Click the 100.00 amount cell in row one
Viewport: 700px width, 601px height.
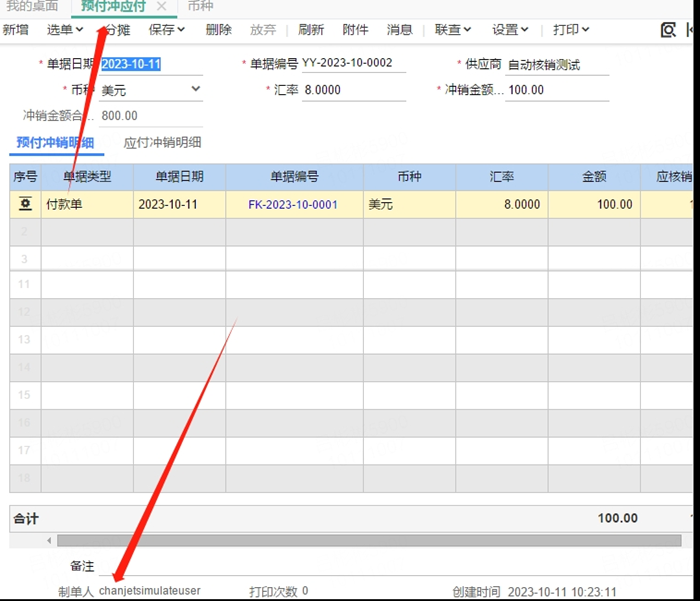[x=594, y=205]
